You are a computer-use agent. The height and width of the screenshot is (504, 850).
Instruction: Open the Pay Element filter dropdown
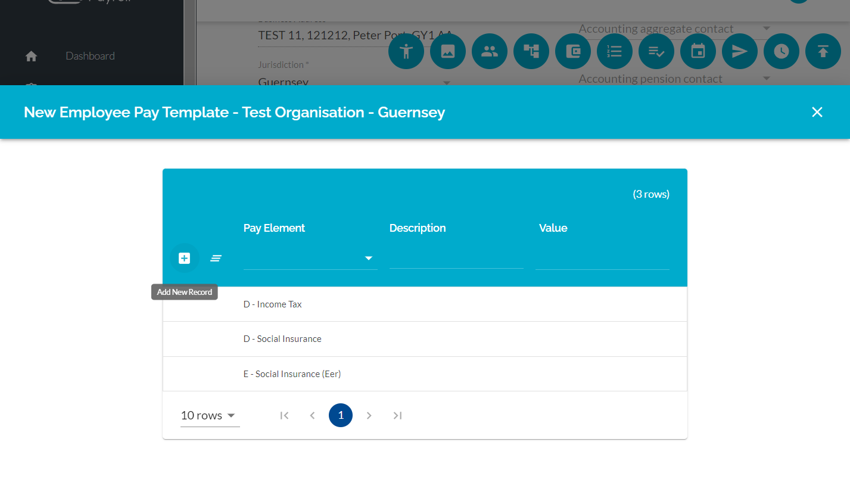310,258
